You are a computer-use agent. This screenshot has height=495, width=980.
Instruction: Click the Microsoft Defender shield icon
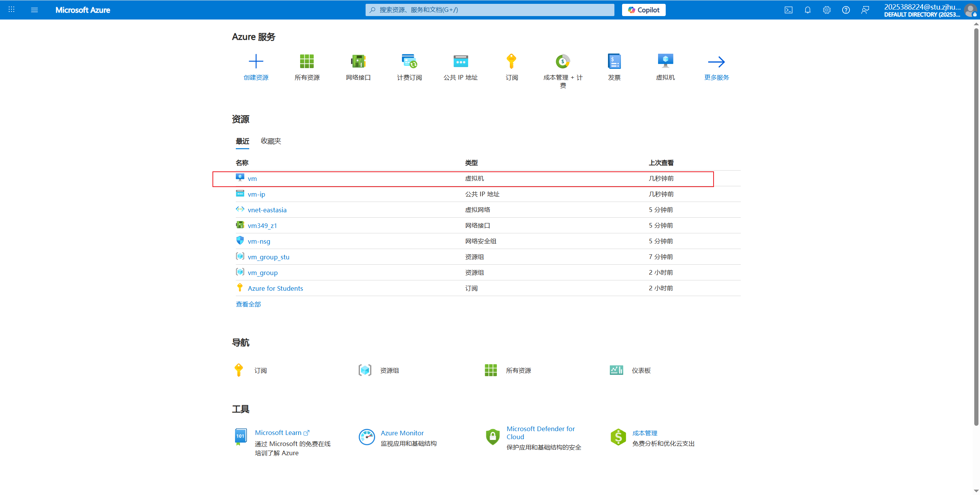pyautogui.click(x=493, y=437)
